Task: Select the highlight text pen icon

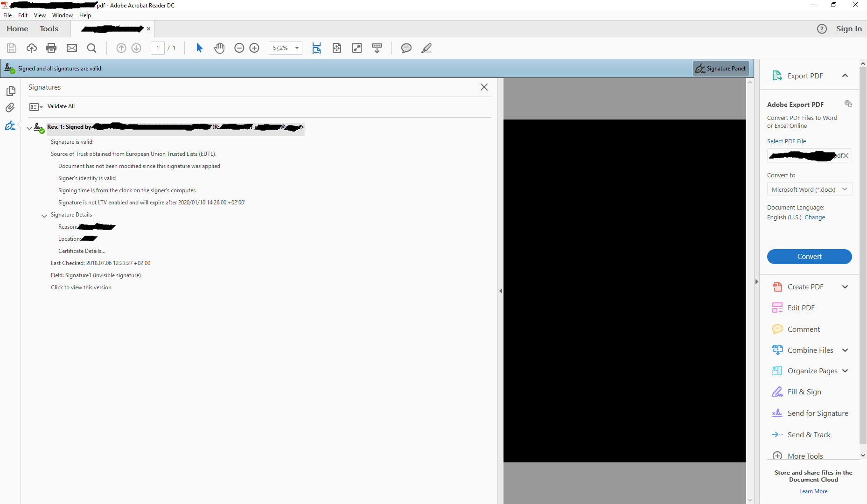Action: click(x=427, y=48)
